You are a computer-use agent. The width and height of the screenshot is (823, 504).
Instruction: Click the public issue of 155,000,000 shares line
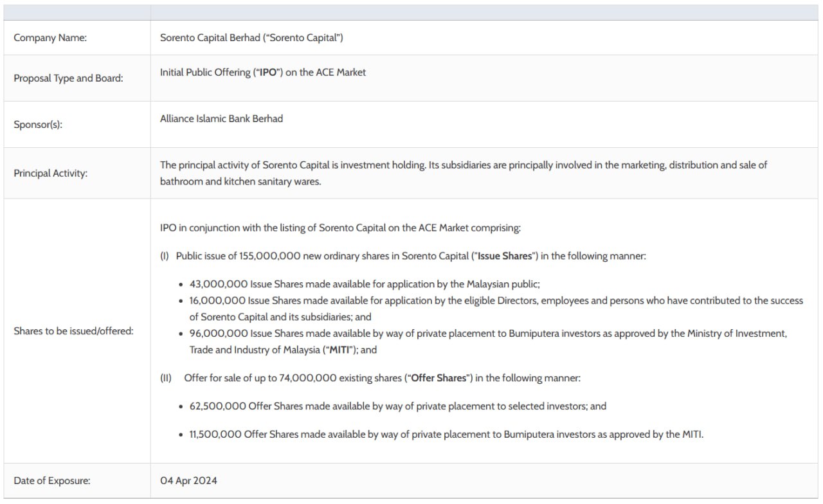(403, 256)
